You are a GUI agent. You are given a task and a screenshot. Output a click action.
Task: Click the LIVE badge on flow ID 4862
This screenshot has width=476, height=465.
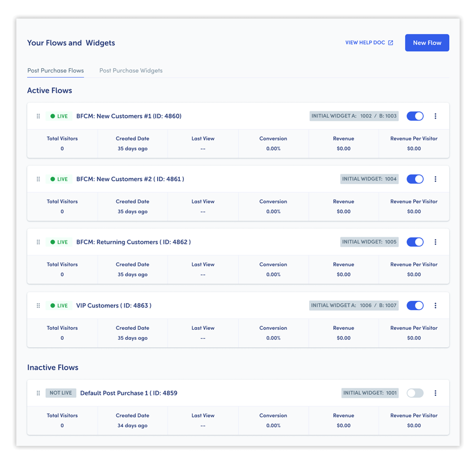[59, 242]
